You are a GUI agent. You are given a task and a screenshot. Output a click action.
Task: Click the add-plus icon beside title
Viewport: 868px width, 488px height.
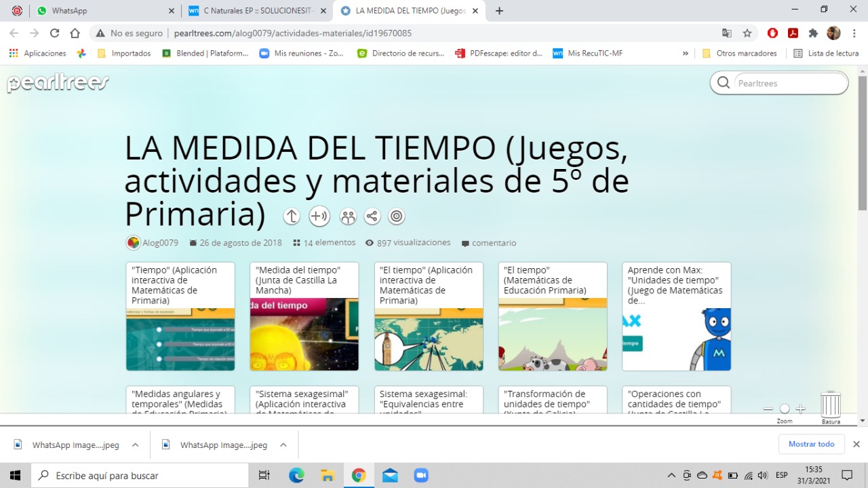point(319,217)
